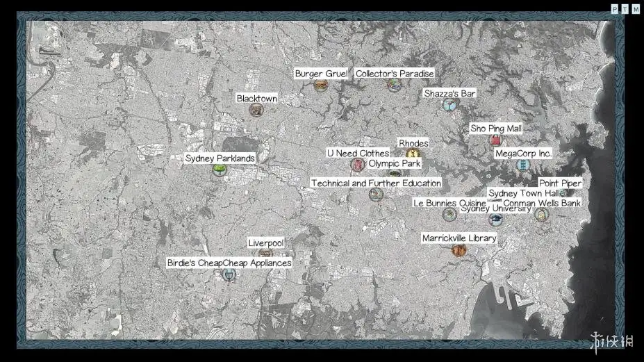644x362 pixels.
Task: Click the P button in top corner
Action: 614,9
